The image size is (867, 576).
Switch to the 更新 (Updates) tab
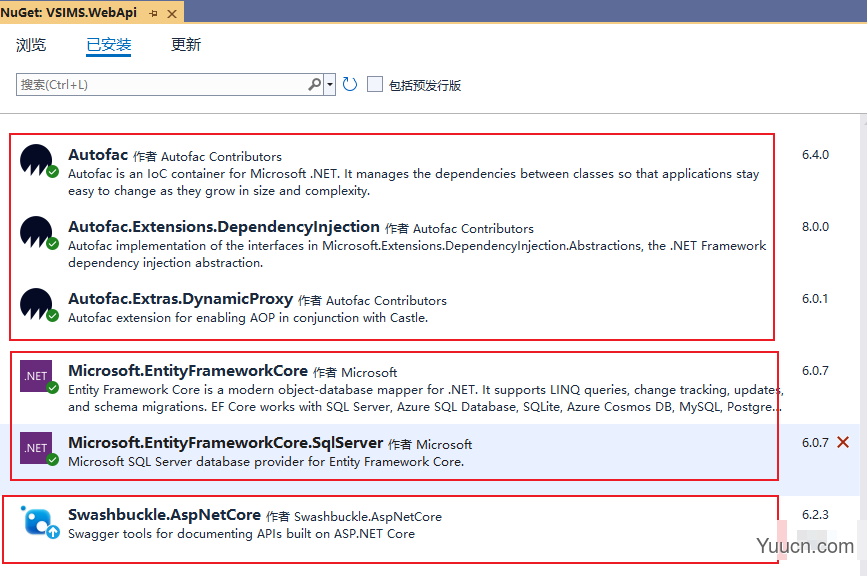pyautogui.click(x=186, y=45)
